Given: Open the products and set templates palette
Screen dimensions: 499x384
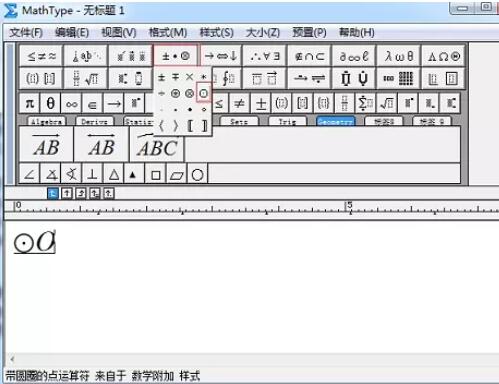Looking at the screenshot, I should (x=354, y=79).
